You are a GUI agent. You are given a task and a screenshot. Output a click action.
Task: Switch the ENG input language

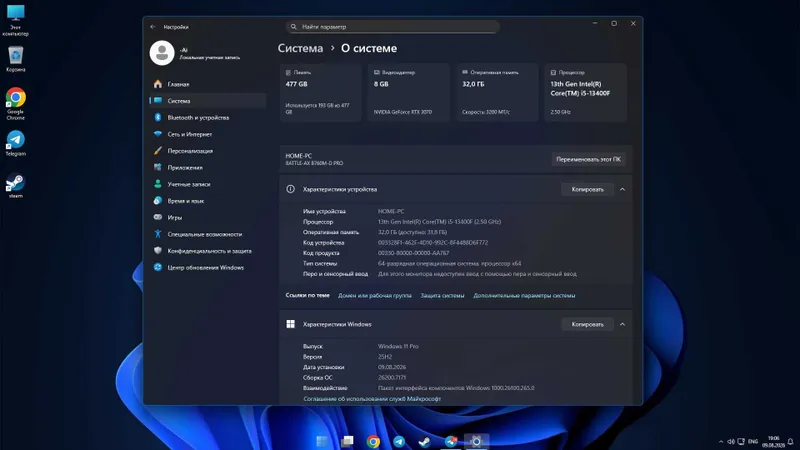point(753,442)
